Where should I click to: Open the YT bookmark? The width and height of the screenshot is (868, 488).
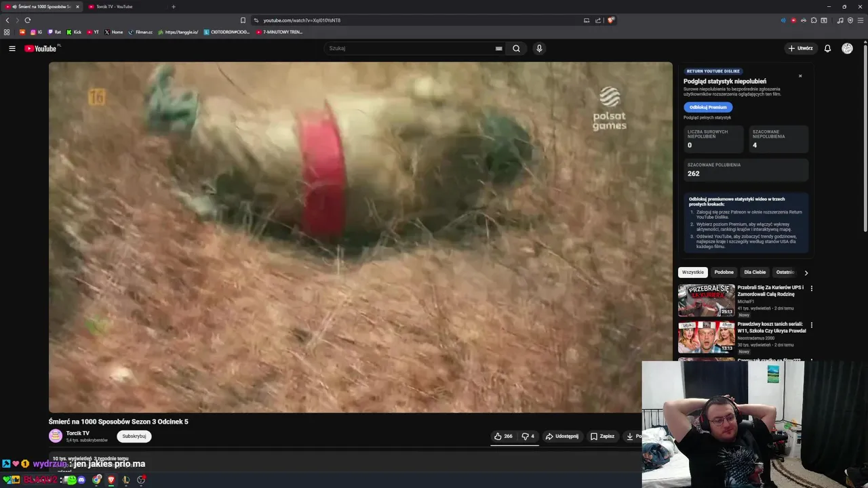tap(93, 32)
